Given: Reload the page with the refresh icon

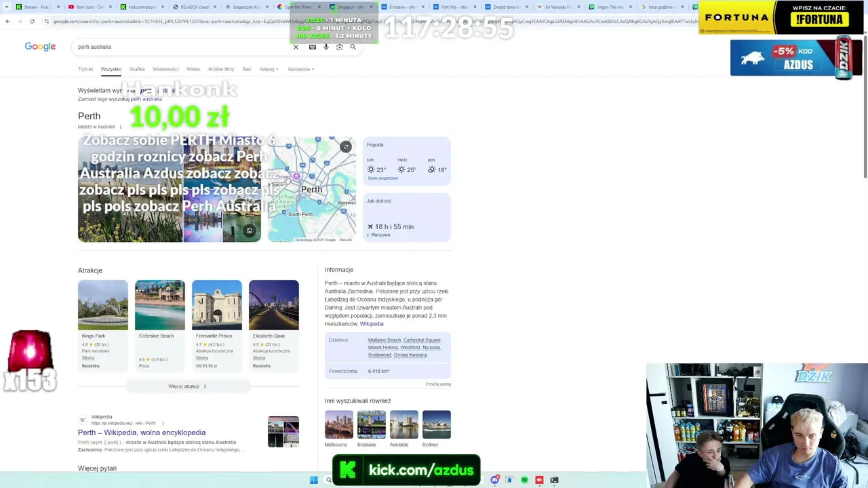Looking at the screenshot, I should [32, 21].
